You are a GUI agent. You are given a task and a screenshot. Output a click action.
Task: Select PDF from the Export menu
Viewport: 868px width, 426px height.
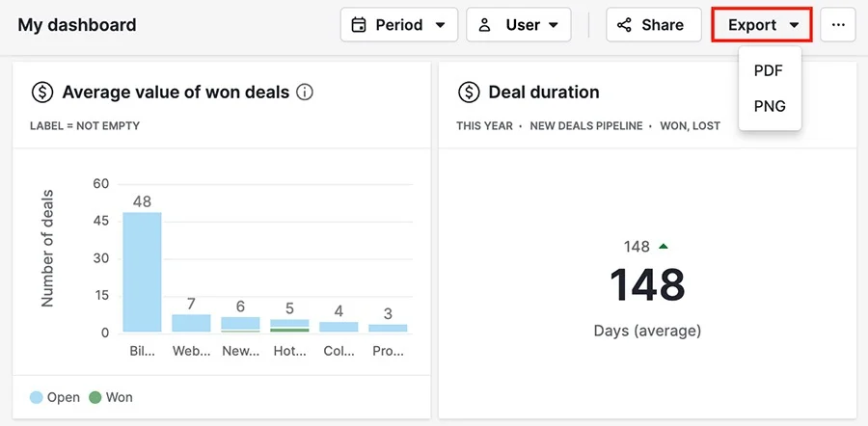[769, 70]
